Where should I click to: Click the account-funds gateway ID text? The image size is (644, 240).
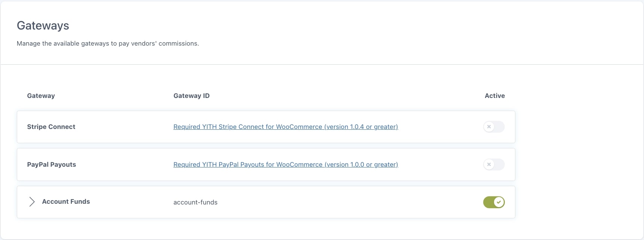[x=195, y=202]
